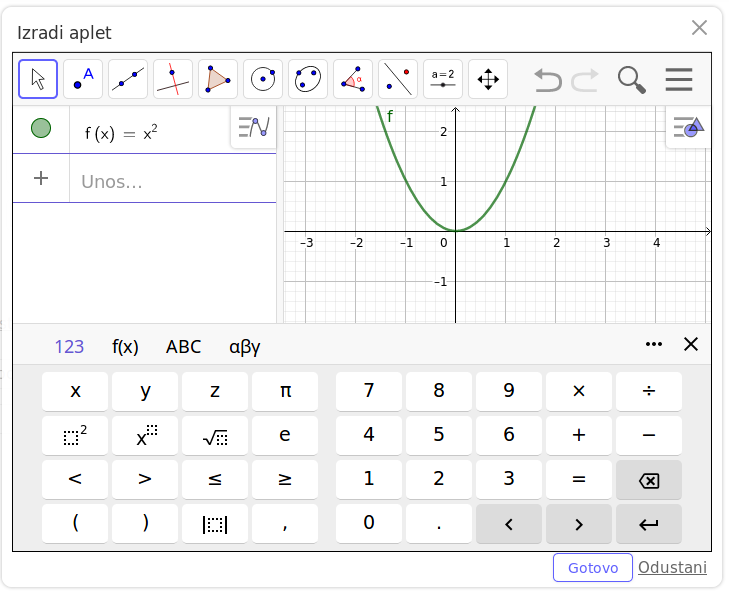Select Move Graphics View tool
The width and height of the screenshot is (729, 591).
coord(488,79)
